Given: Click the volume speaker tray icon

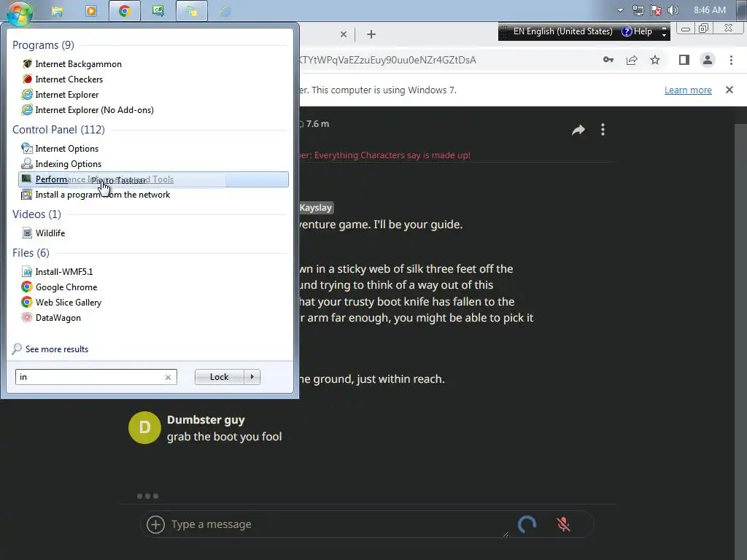Looking at the screenshot, I should point(673,10).
